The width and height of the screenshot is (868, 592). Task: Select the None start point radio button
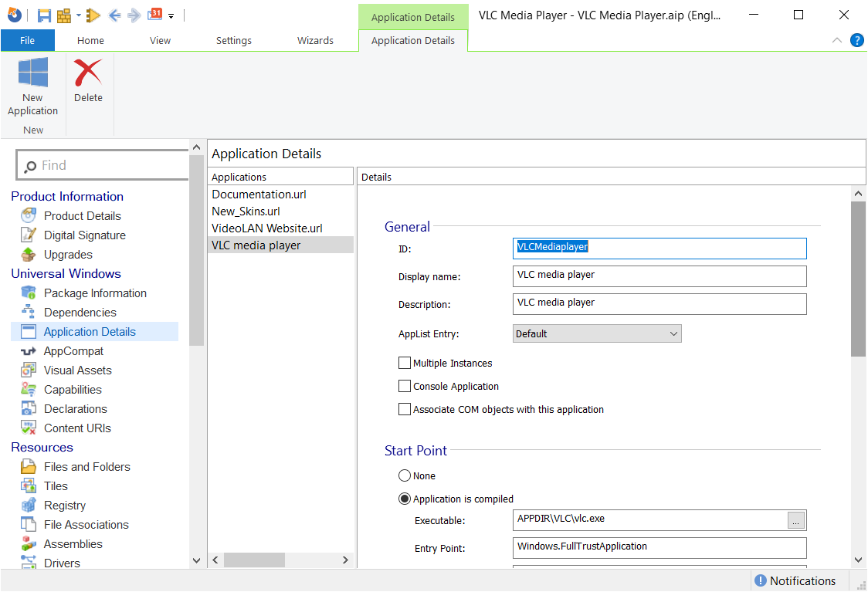405,475
